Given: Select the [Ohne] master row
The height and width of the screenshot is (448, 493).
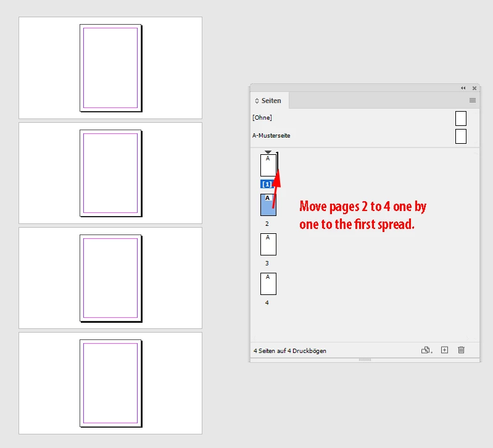Looking at the screenshot, I should pyautogui.click(x=365, y=118).
